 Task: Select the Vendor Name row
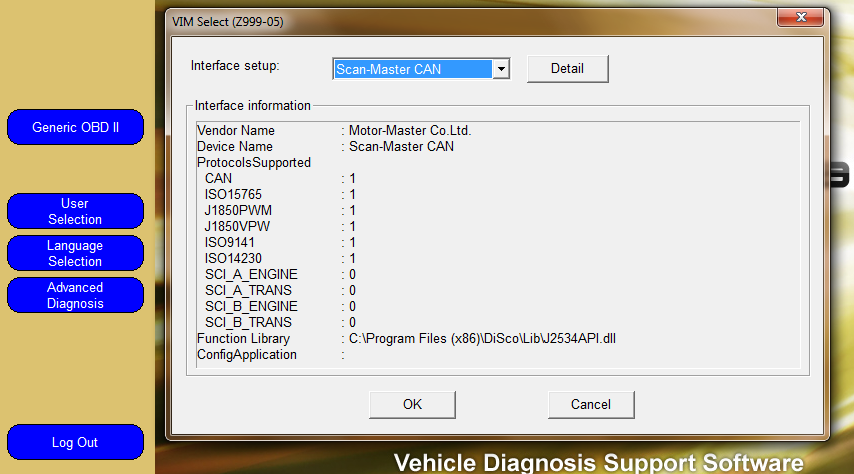coord(334,131)
